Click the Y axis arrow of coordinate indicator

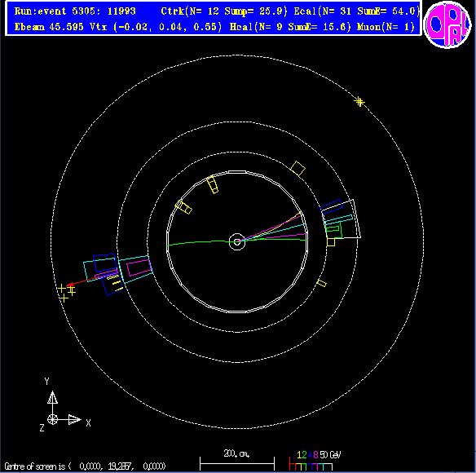[52, 397]
